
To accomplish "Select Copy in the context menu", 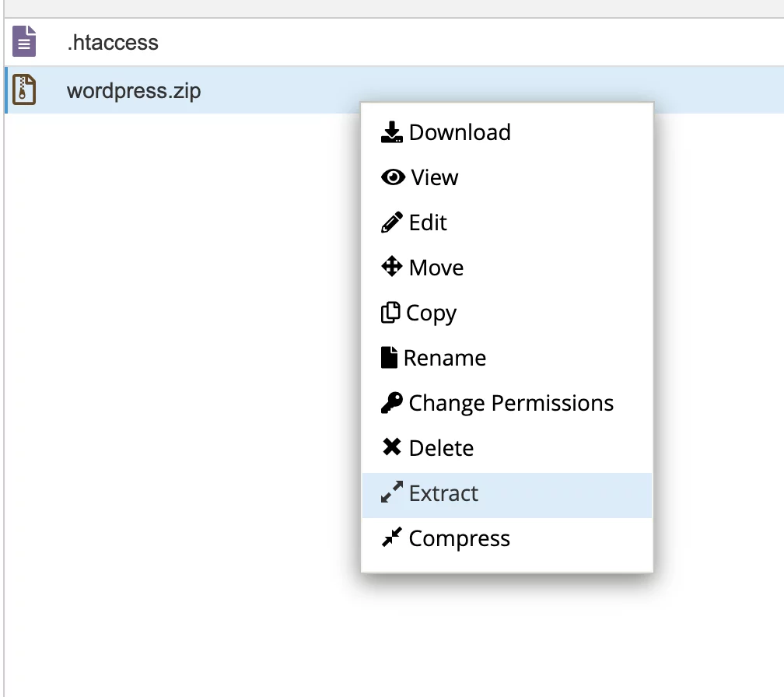I will (x=507, y=313).
